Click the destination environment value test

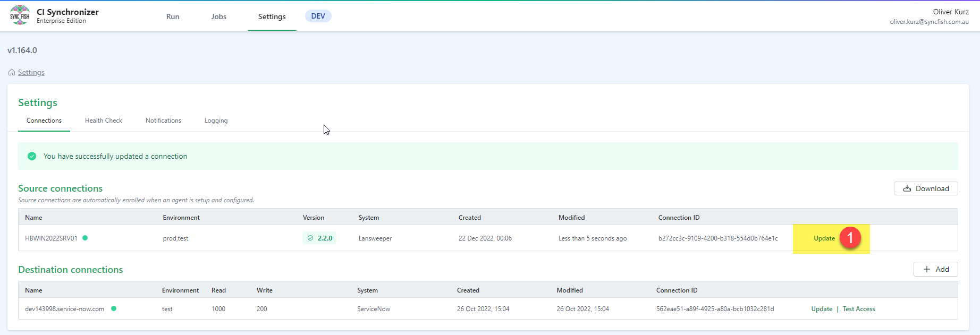pyautogui.click(x=167, y=309)
